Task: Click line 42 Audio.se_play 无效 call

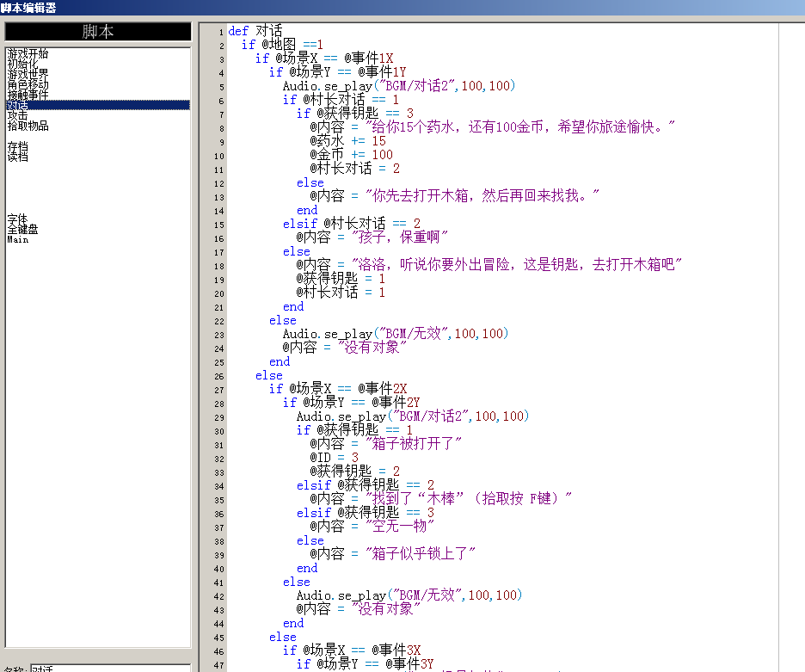Action: click(x=409, y=595)
